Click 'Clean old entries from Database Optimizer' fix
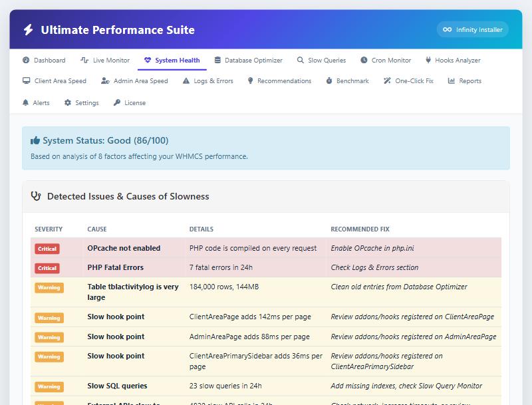Screen dimensions: 532x405 click(399, 287)
